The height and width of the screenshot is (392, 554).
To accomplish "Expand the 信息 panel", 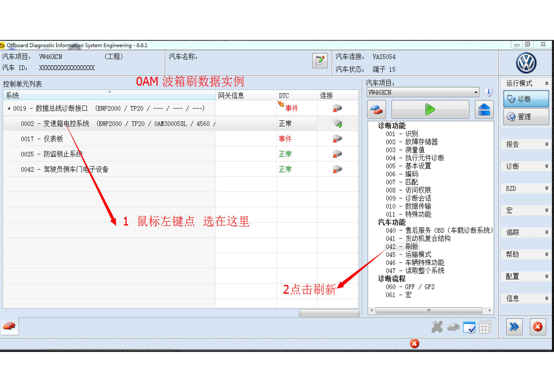I will [x=546, y=298].
